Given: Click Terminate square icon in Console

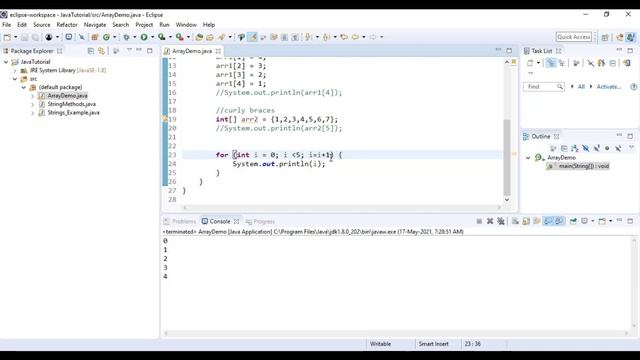Looking at the screenshot, I should 479,221.
